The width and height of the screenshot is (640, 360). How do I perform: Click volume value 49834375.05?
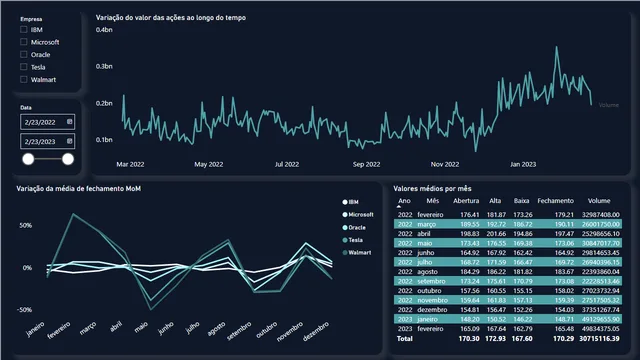coord(601,329)
